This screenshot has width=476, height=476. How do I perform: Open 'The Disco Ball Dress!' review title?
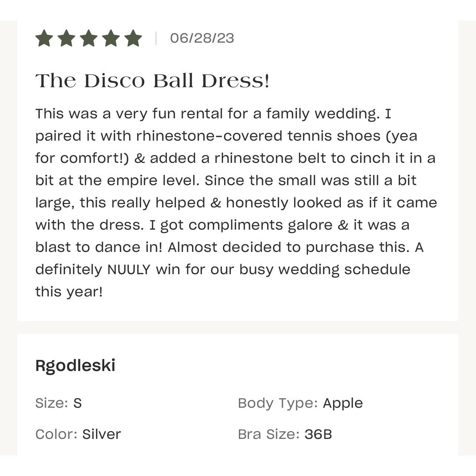[152, 81]
